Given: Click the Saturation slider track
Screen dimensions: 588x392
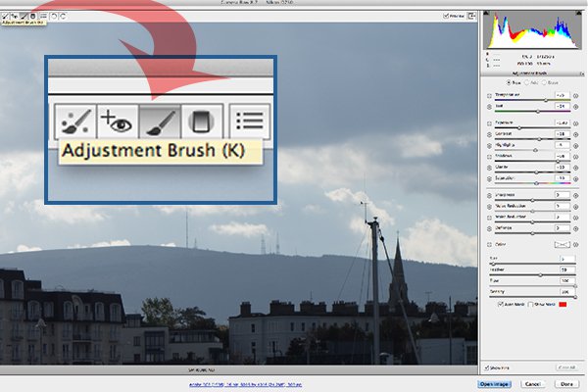Looking at the screenshot, I should point(532,183).
